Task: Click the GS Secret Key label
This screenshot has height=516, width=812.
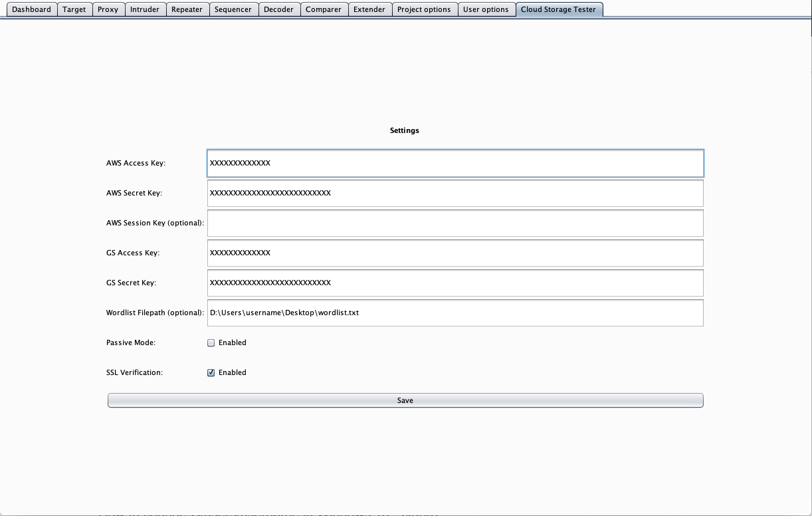Action: [131, 283]
